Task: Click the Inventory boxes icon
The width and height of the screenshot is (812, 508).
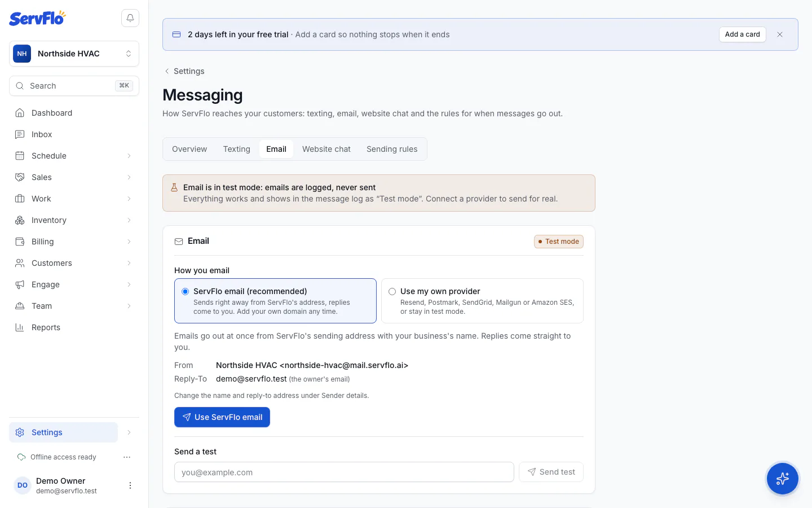Action: 20,220
